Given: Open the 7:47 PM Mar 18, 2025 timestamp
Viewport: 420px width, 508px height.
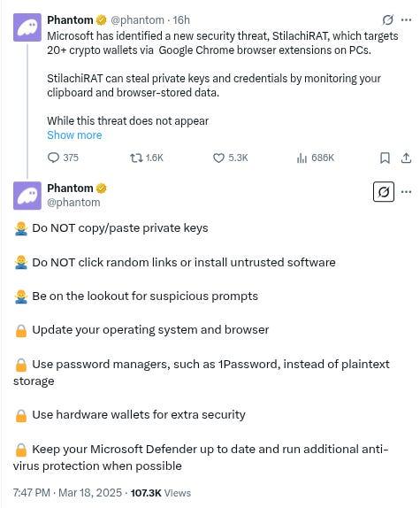Looking at the screenshot, I should 67,493.
